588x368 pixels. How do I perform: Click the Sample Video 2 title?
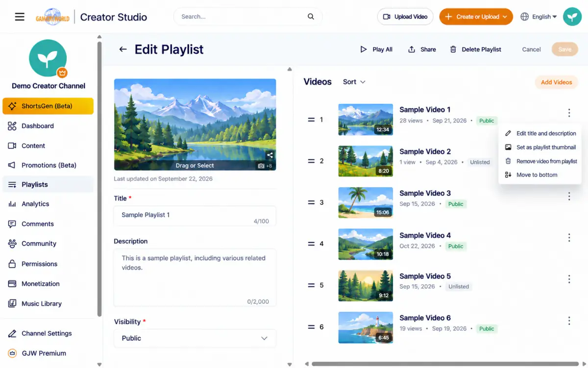(x=425, y=151)
